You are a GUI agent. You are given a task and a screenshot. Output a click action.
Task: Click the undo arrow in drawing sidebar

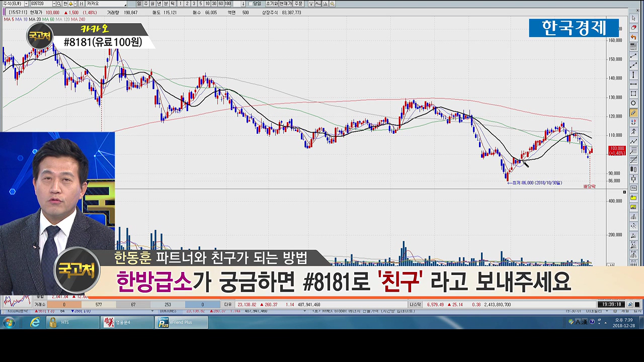[634, 37]
